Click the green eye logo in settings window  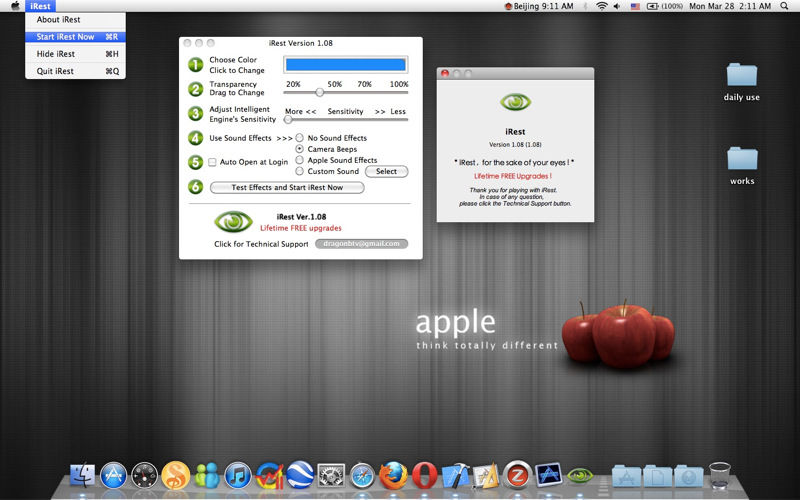[x=233, y=222]
